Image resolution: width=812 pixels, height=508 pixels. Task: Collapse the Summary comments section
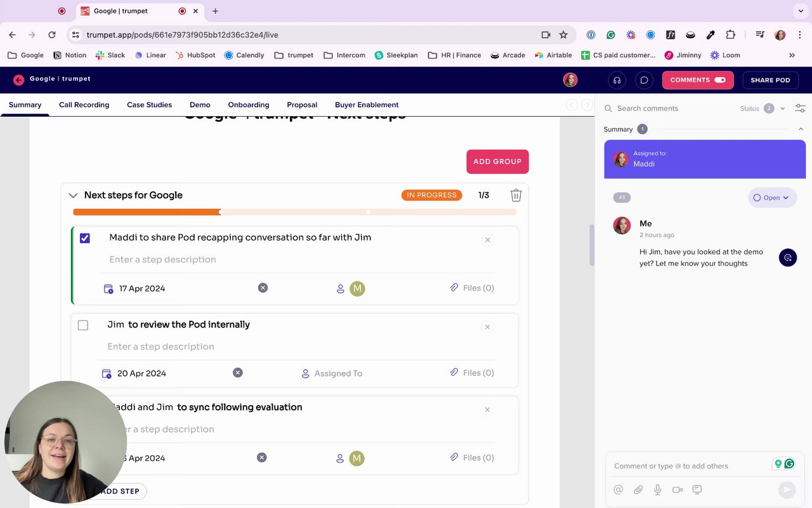click(x=801, y=129)
